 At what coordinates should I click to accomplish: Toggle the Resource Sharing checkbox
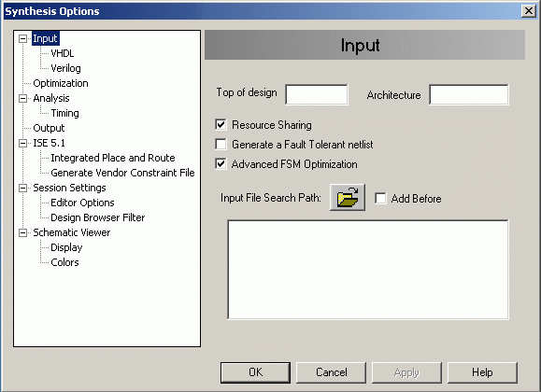click(221, 124)
